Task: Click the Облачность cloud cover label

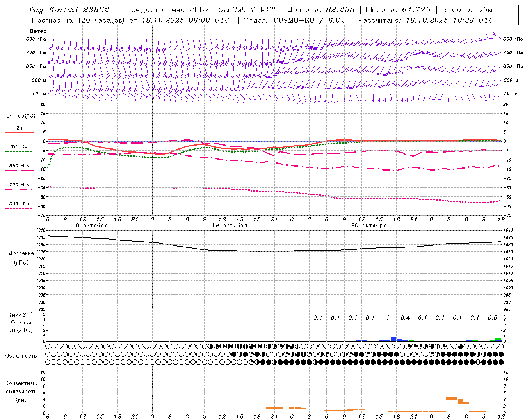Action: pos(21,356)
